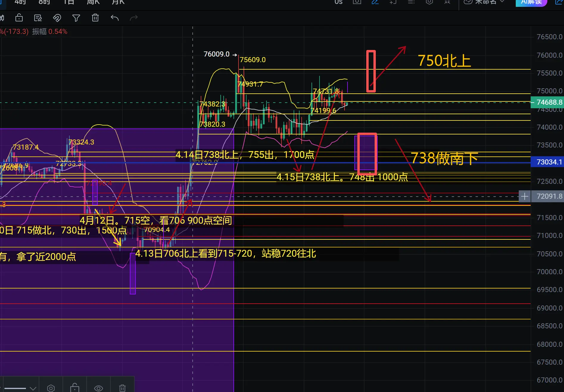Delete drawings with the top trash icon
Screen dimensions: 564x392
click(x=95, y=18)
